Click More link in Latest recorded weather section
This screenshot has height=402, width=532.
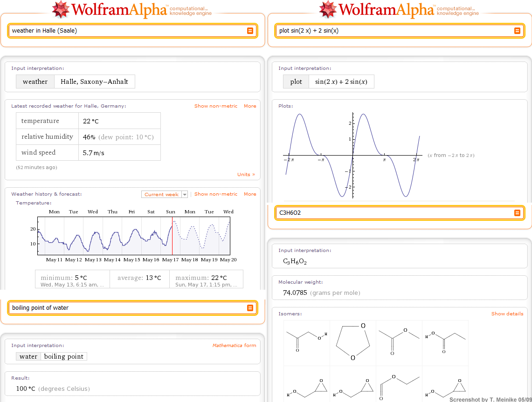[x=250, y=106]
